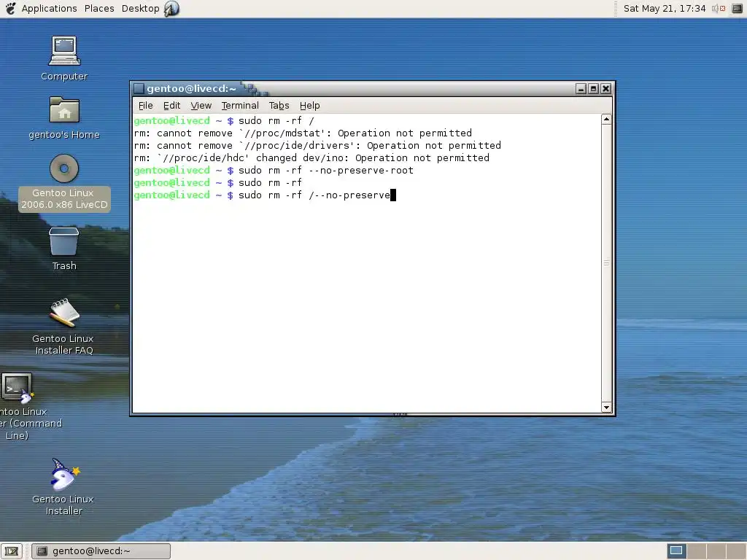Viewport: 747px width, 560px height.
Task: Click the clock showing Sat May 21, 17:34
Action: 664,8
